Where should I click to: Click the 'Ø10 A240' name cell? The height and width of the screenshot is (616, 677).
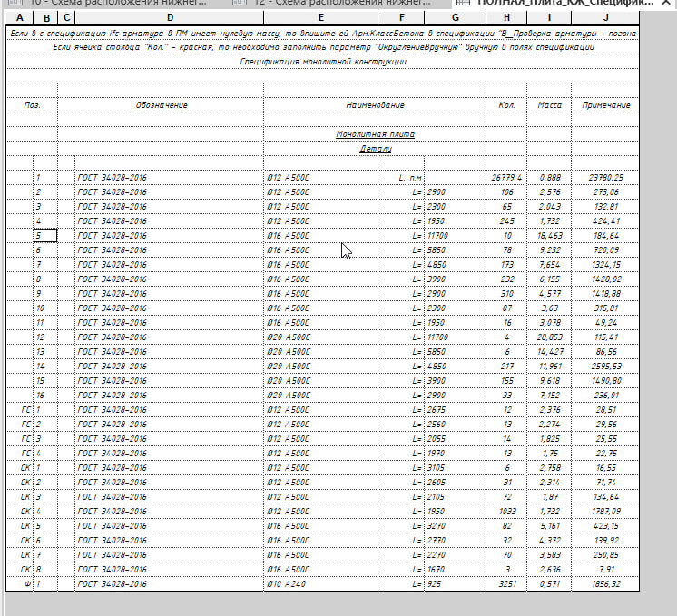(320, 584)
